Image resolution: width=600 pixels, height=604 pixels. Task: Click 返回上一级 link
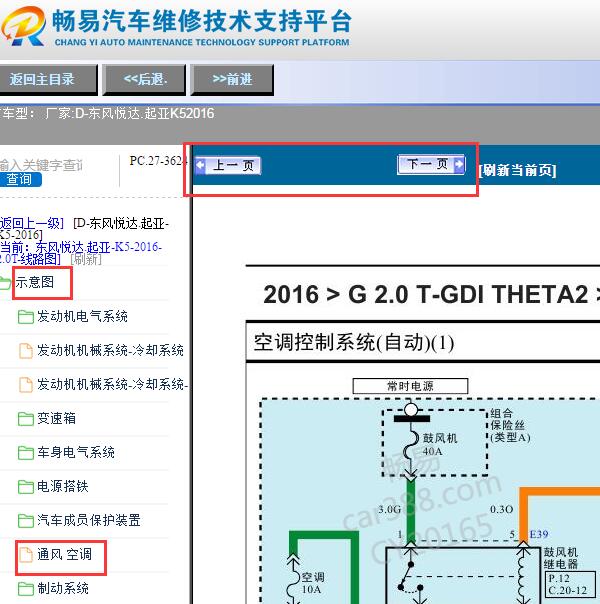pos(31,223)
